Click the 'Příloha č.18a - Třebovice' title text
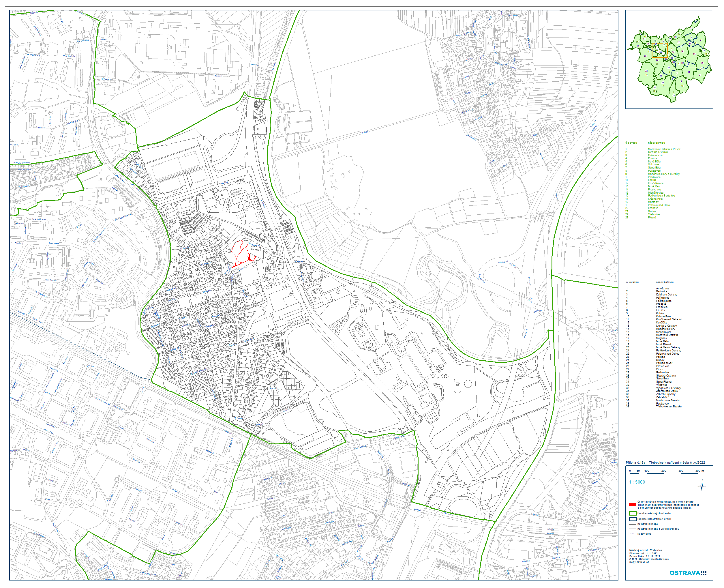Screen dimensions: 724x588 click(x=665, y=462)
